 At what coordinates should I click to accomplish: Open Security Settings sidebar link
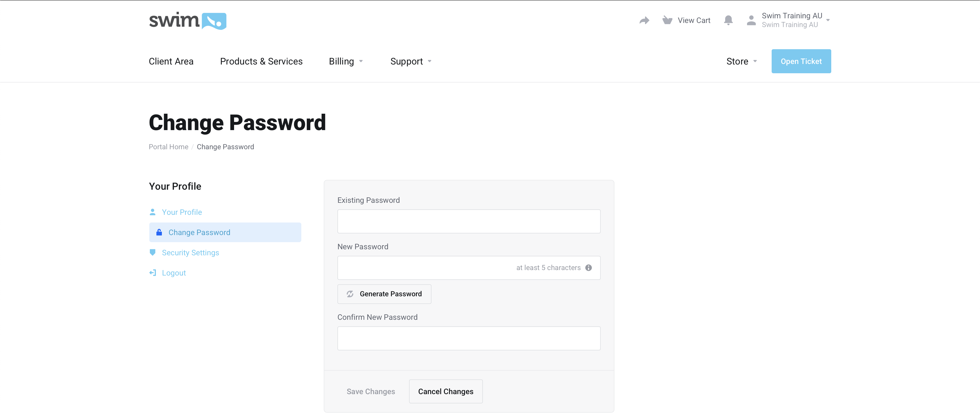click(190, 253)
